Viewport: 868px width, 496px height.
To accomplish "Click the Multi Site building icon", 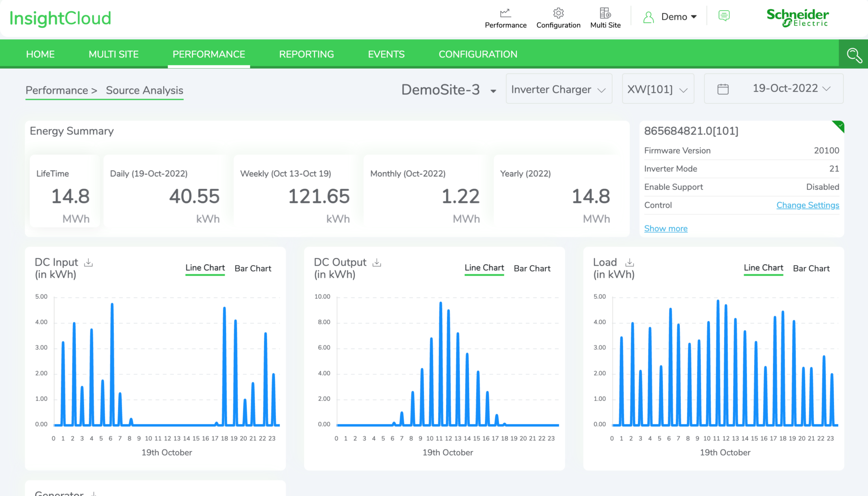I will click(x=605, y=14).
